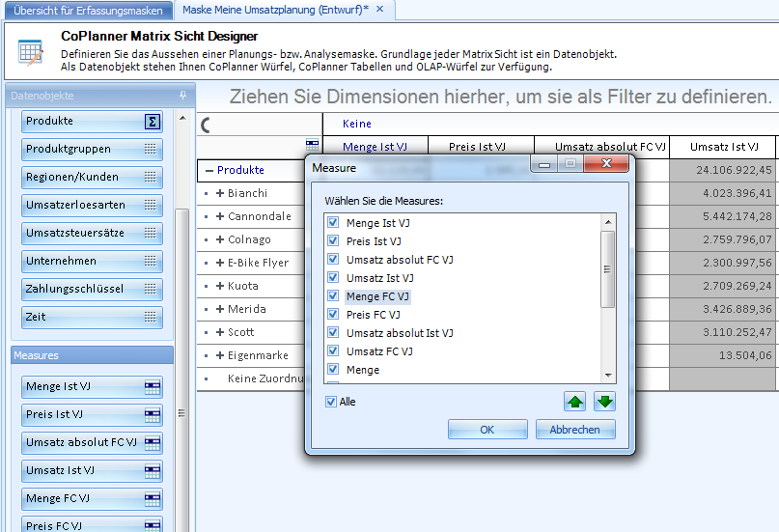Expand the Cannondale product row
This screenshot has height=532, width=779.
pos(220,216)
